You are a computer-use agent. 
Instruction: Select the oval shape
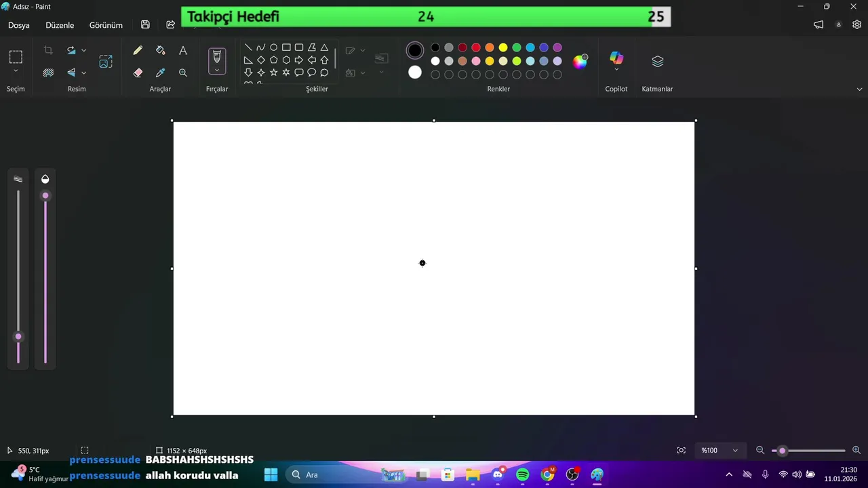click(273, 47)
